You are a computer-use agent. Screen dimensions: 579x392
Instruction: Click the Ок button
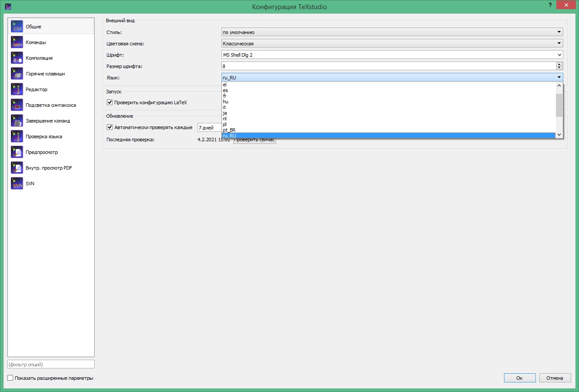(520, 378)
